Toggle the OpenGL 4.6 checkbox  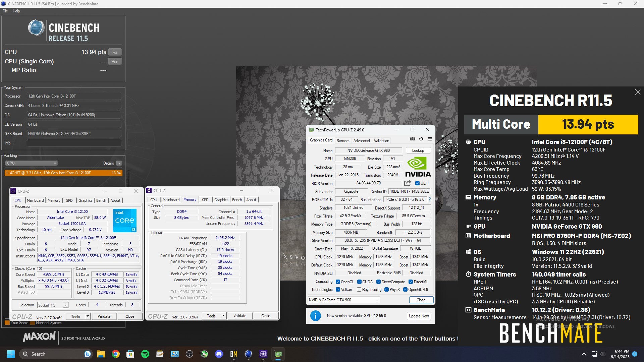(x=405, y=290)
